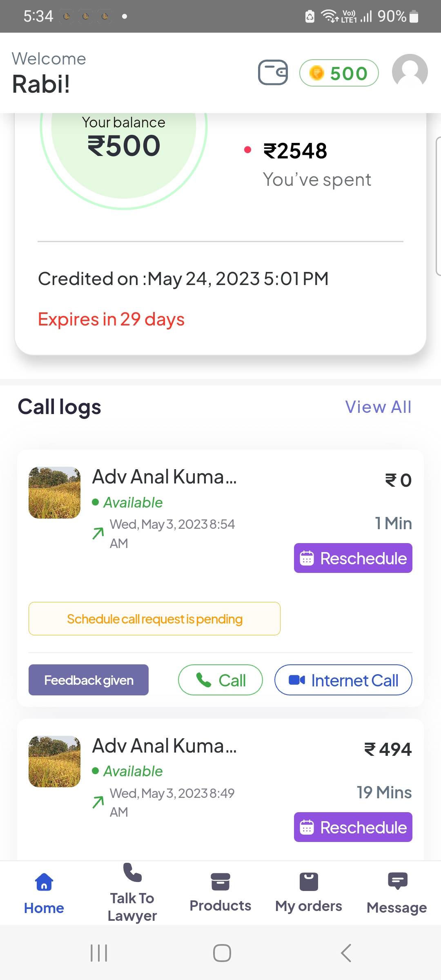Tap View All call logs link

tap(378, 407)
